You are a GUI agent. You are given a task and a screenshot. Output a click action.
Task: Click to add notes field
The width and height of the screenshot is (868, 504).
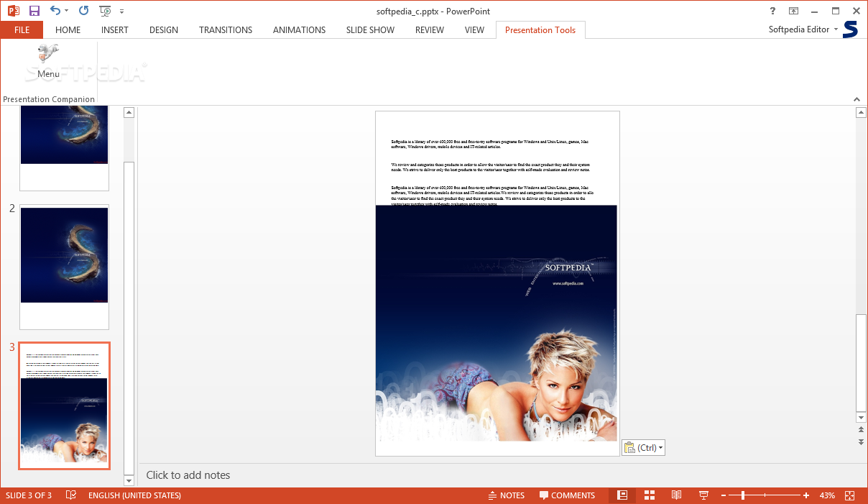tap(188, 475)
